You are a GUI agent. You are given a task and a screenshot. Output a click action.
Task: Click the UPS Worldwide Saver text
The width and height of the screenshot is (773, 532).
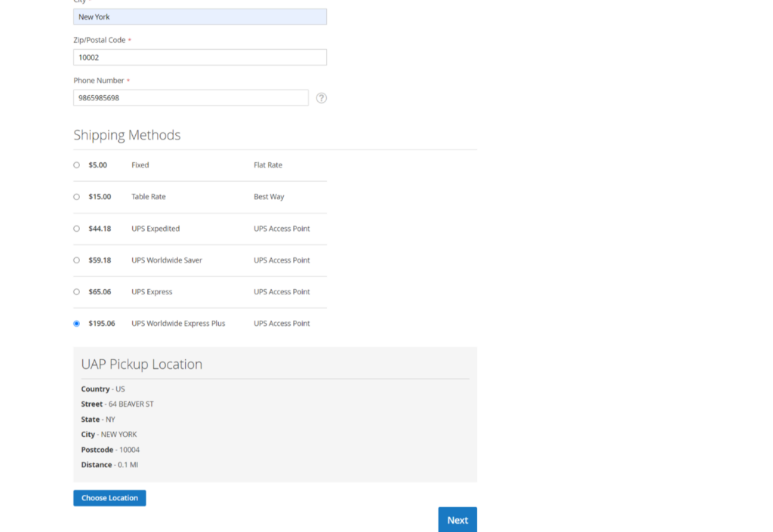(x=167, y=260)
